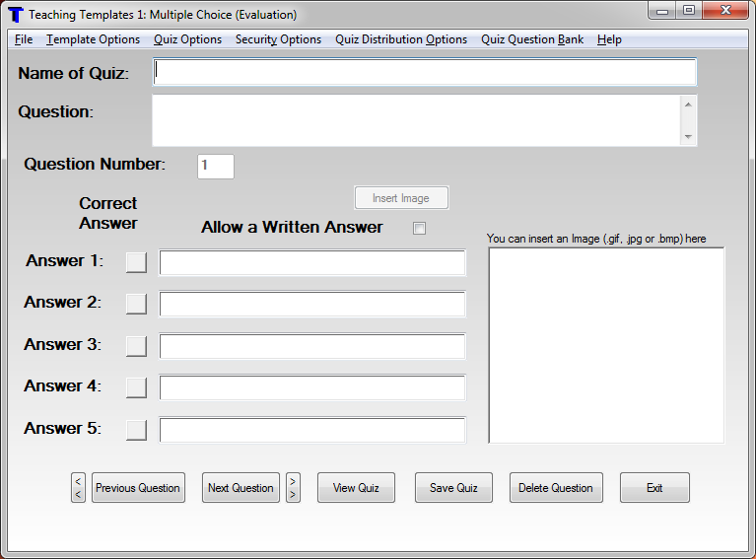Click the image insertion preview box
This screenshot has height=559, width=756.
(606, 345)
